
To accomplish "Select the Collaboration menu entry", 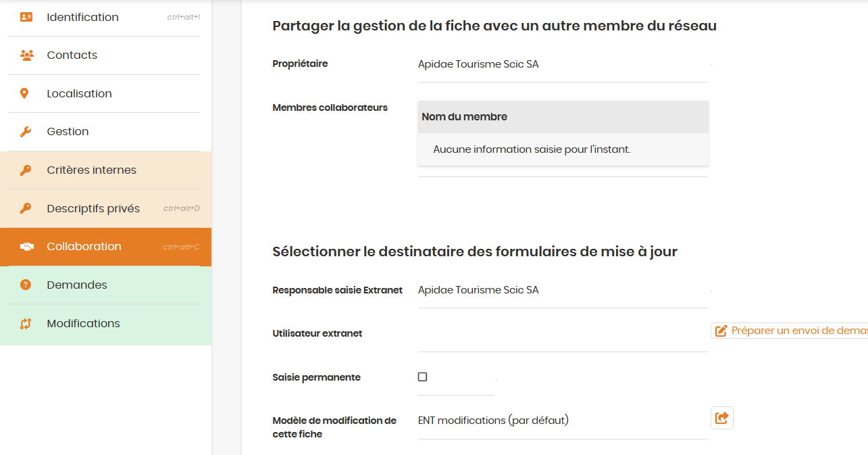I will pos(106,247).
